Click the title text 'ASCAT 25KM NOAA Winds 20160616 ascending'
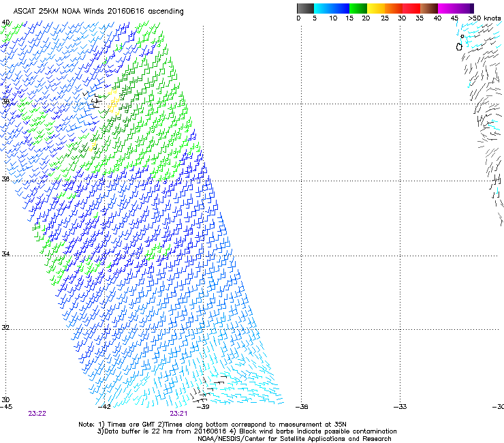 (x=98, y=12)
